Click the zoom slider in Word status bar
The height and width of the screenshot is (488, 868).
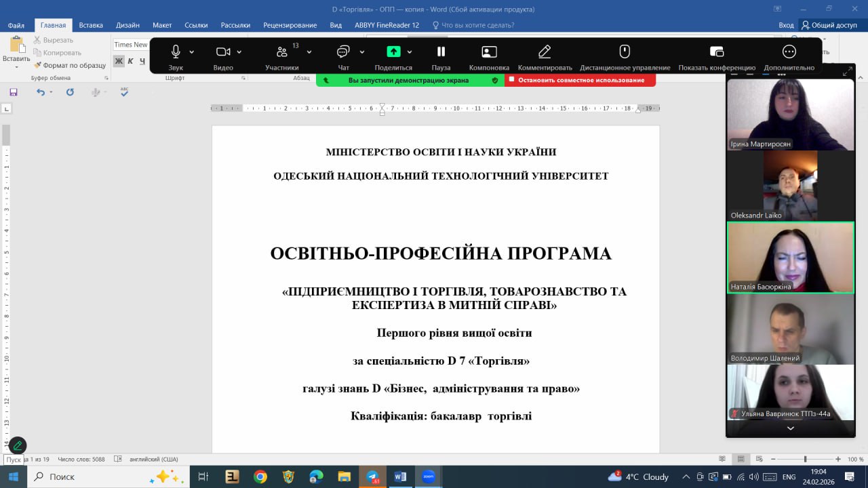click(805, 459)
